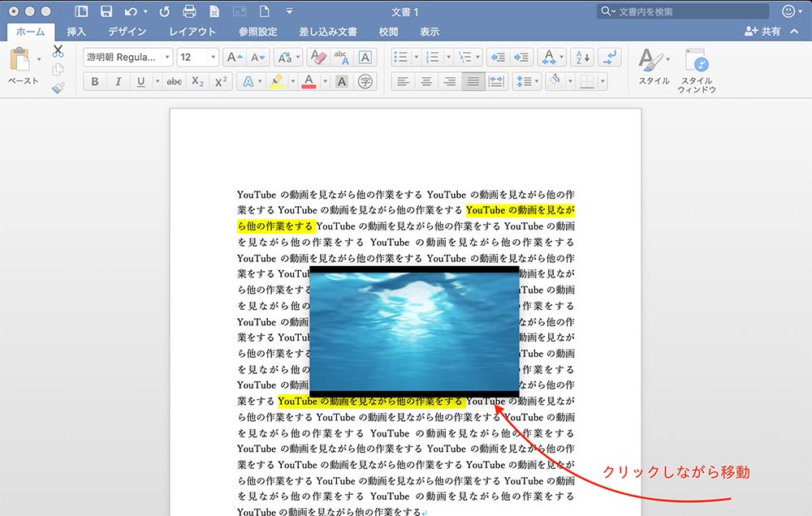Open the 差し込み文書 tab

tap(328, 32)
